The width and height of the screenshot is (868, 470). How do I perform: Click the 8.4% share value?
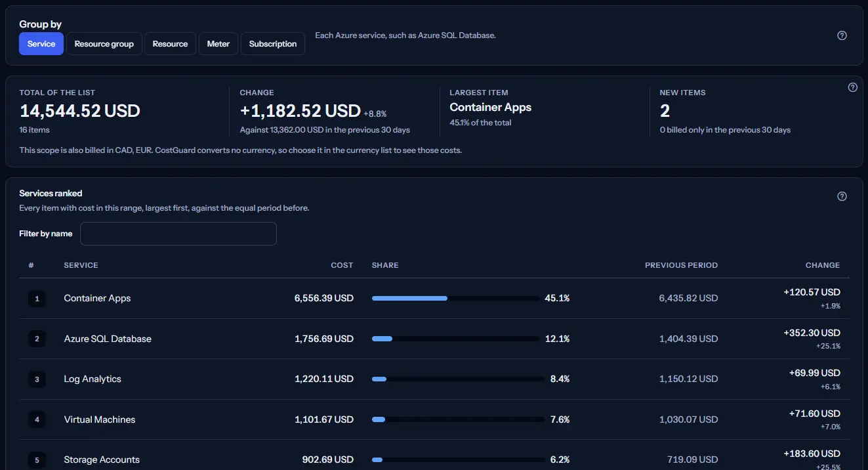(560, 379)
